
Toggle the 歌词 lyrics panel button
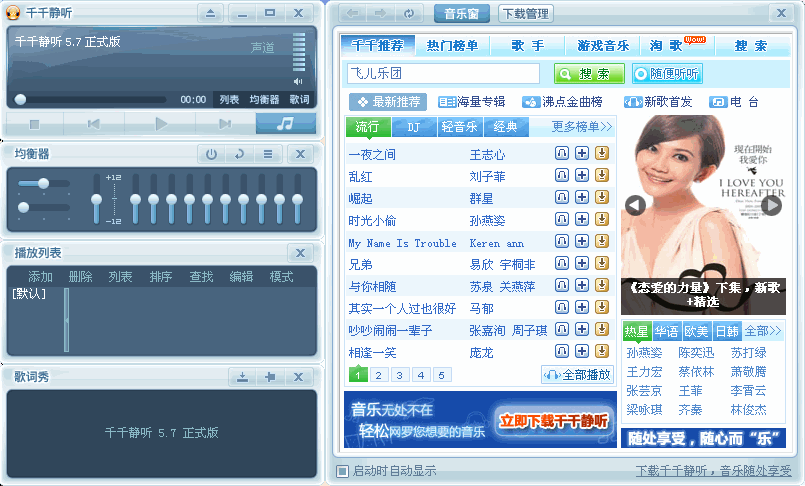[x=299, y=100]
